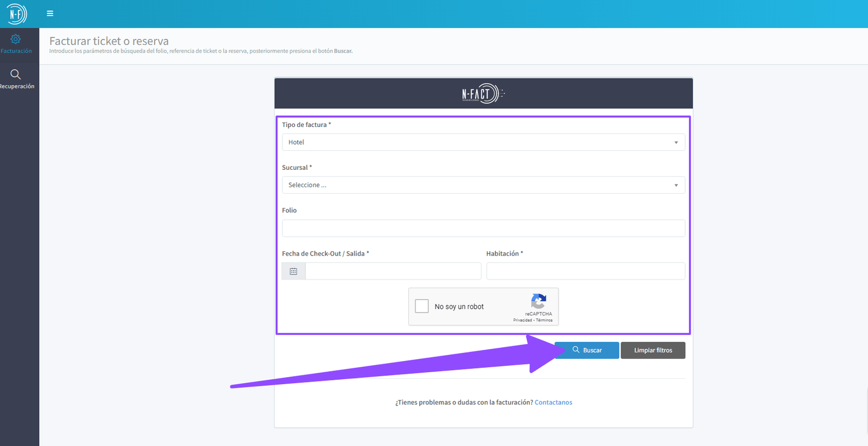This screenshot has width=868, height=446.
Task: Focus the Folio text field
Action: 483,228
